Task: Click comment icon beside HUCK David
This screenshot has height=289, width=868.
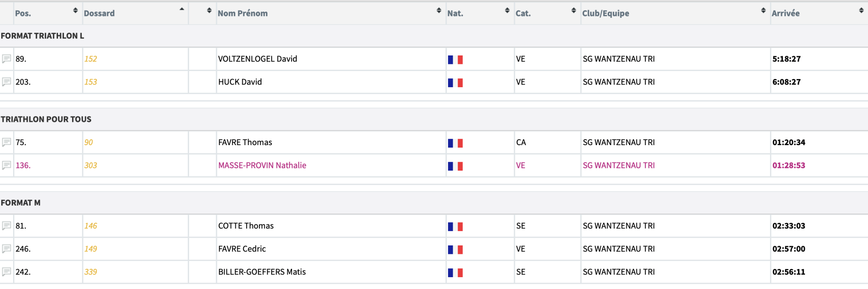Action: [x=6, y=82]
